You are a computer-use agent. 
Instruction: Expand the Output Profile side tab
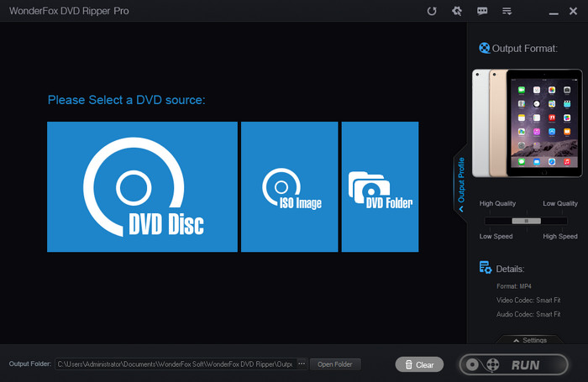point(461,184)
